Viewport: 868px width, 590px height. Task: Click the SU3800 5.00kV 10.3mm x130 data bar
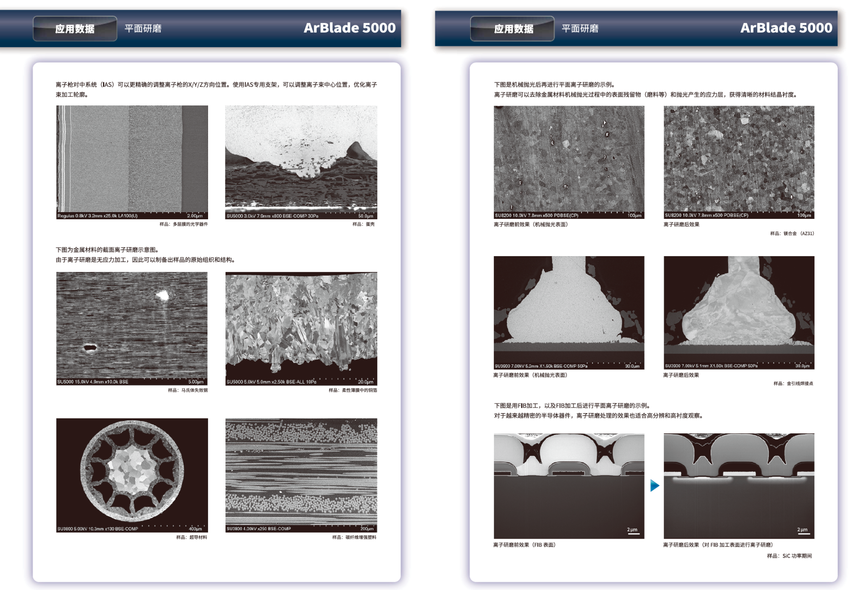coord(132,528)
